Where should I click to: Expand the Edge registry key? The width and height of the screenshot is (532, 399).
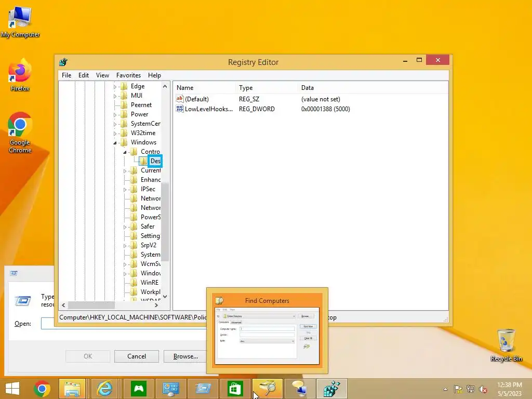point(115,87)
